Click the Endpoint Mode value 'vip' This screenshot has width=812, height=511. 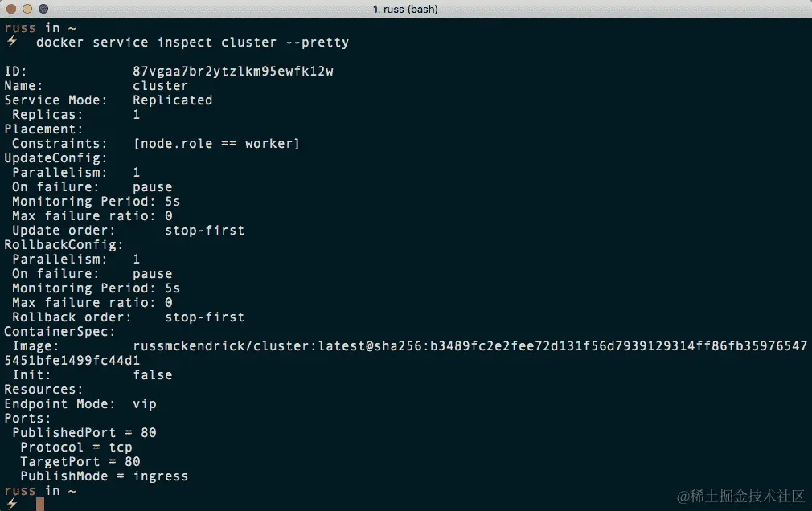pyautogui.click(x=145, y=404)
